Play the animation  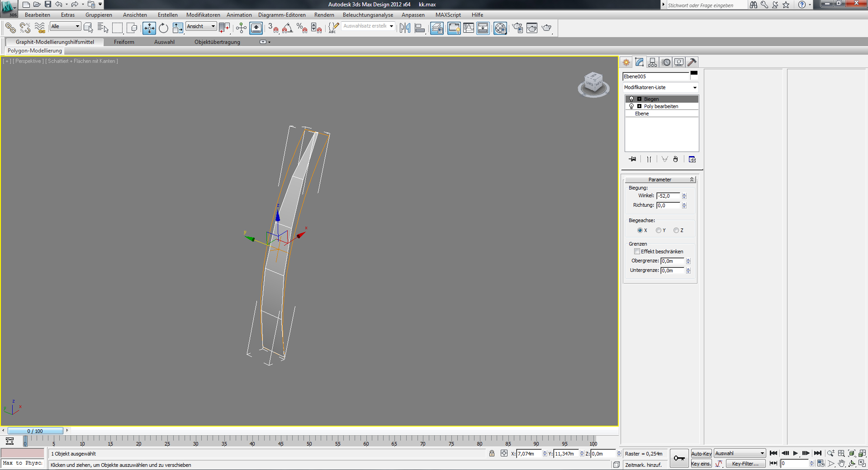point(796,453)
